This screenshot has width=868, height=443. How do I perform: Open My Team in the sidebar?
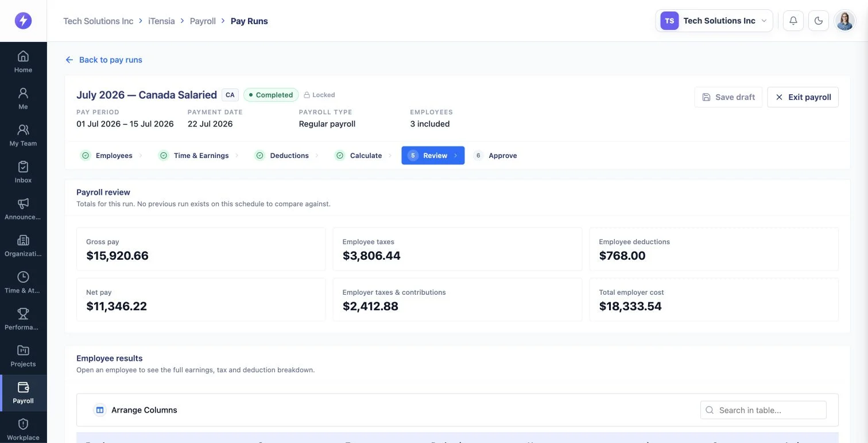pyautogui.click(x=23, y=135)
